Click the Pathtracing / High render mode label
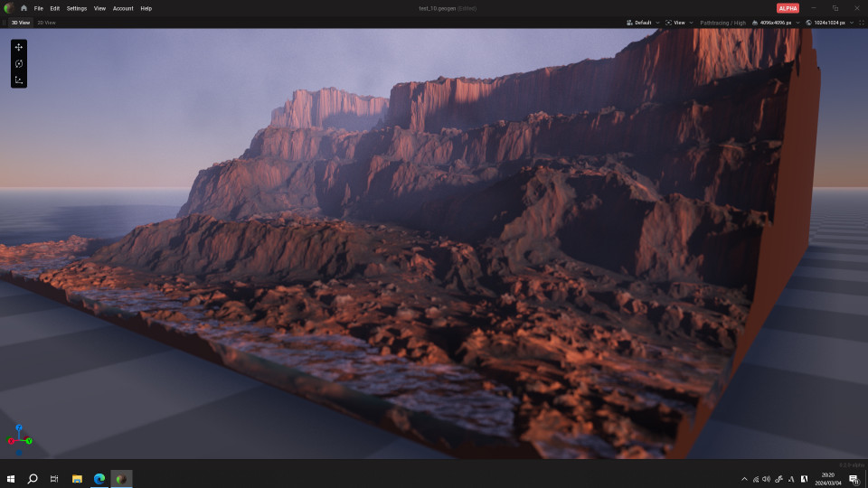Screen dimensions: 868x488 click(723, 23)
